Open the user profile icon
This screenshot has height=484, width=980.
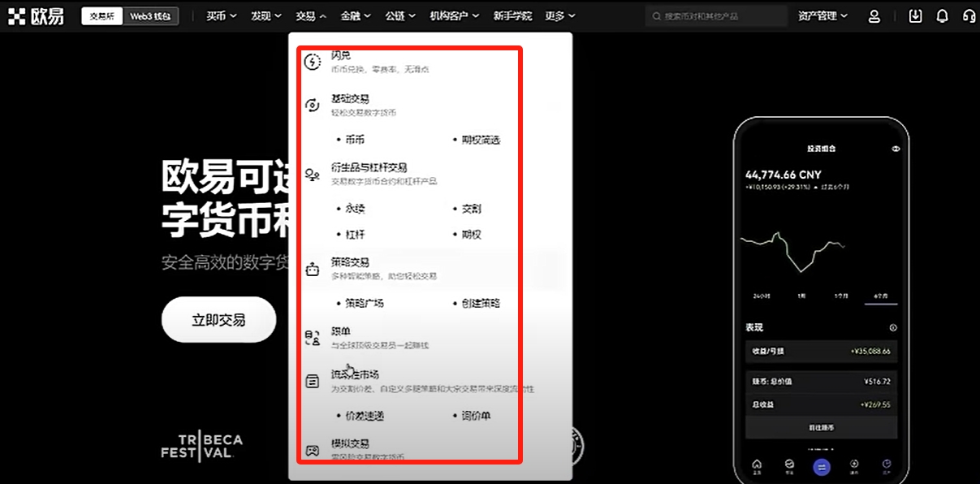coord(874,15)
